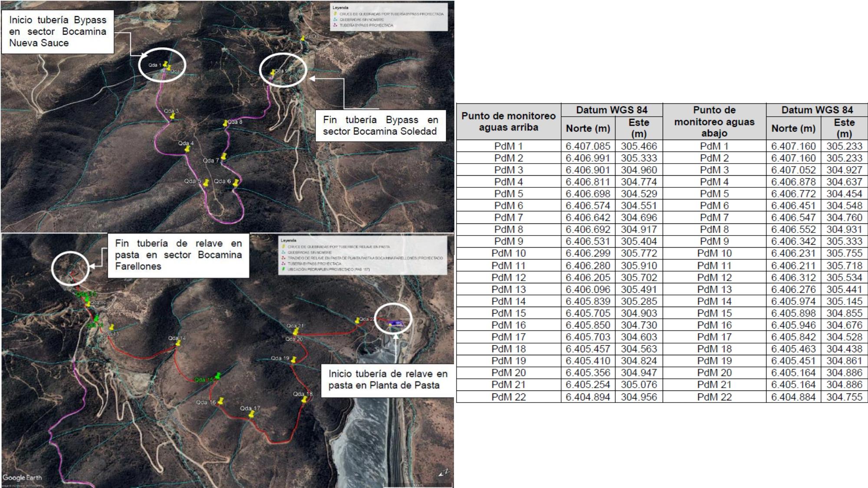Select the Qda 16 pushpin marker

pos(221,401)
